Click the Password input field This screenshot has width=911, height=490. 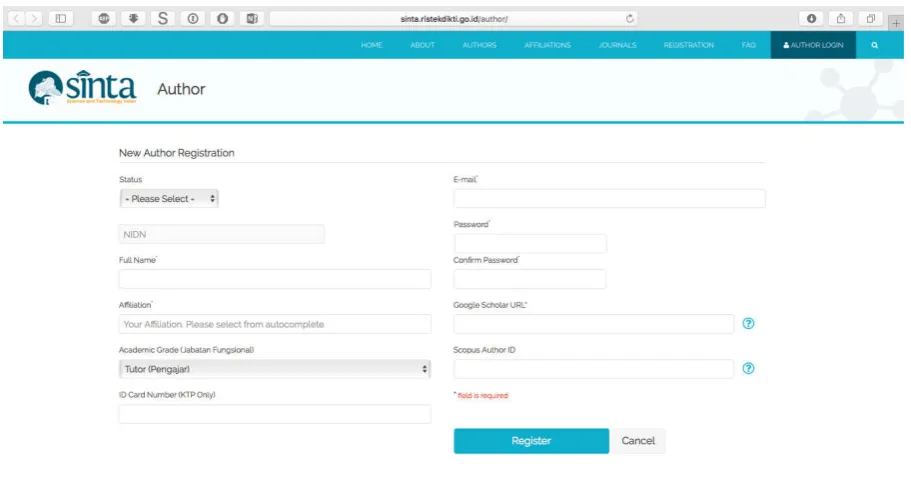[x=530, y=243]
